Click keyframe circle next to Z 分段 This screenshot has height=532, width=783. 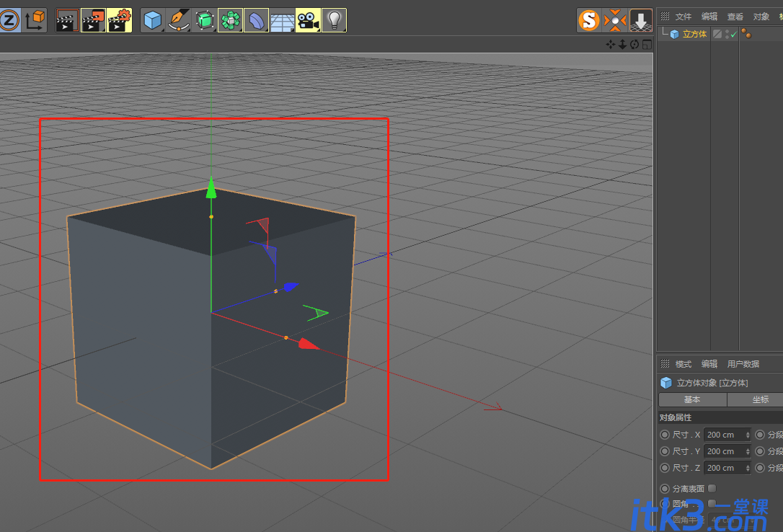click(x=760, y=468)
